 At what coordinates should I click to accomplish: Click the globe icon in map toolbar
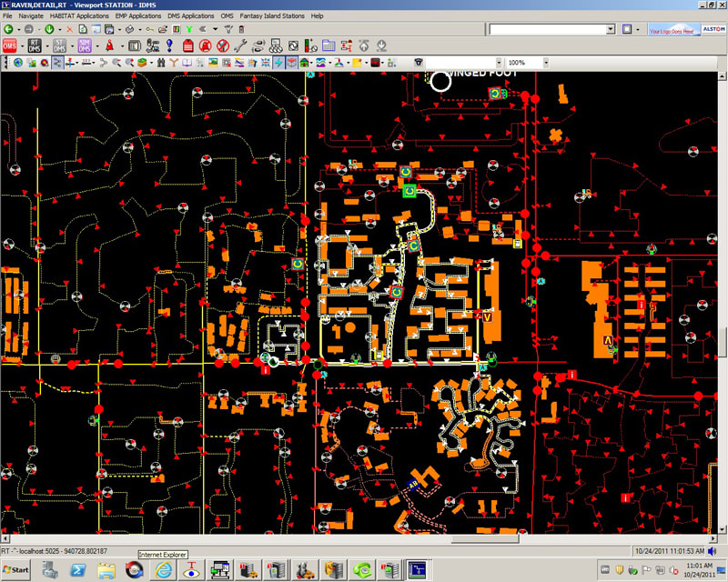point(18,63)
